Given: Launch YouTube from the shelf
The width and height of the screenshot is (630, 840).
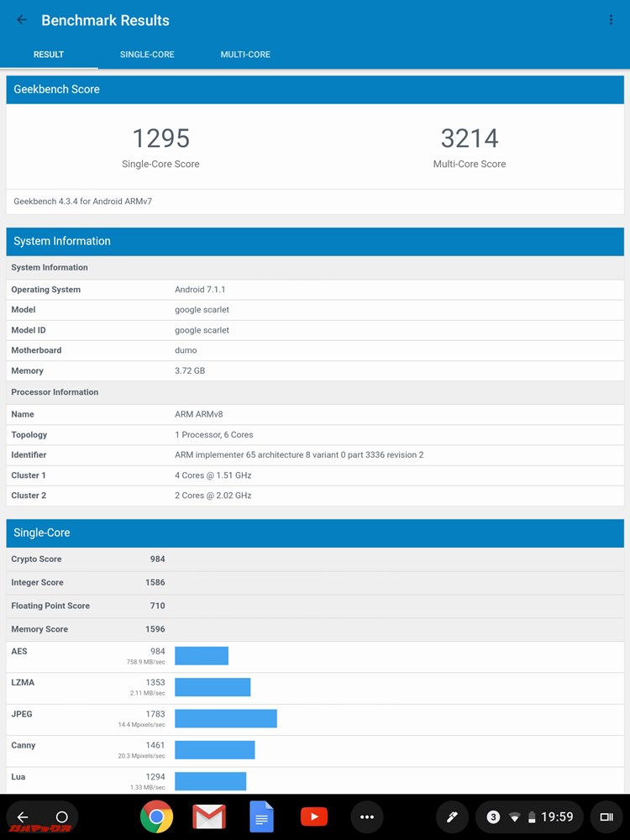Looking at the screenshot, I should (x=314, y=816).
